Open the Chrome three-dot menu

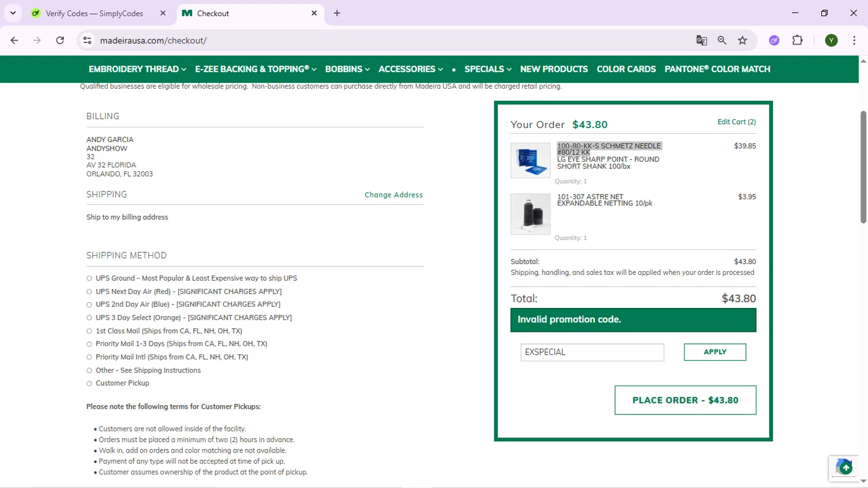[x=854, y=41]
